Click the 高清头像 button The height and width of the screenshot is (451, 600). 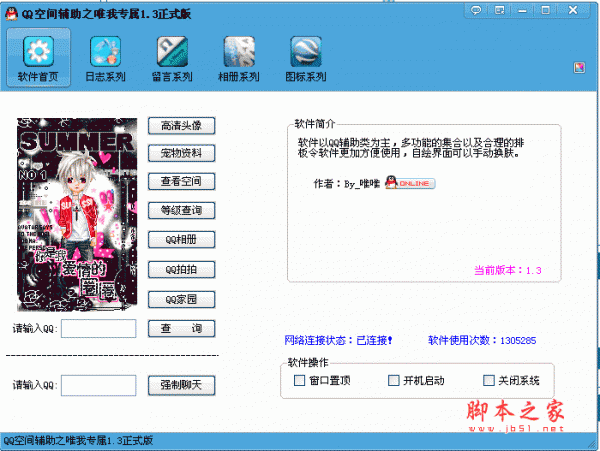click(181, 125)
